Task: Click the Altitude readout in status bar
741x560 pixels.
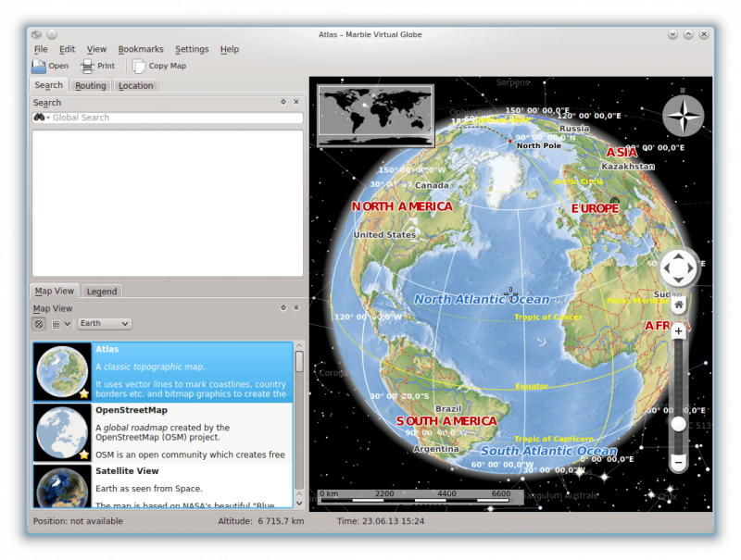Action: 261,521
